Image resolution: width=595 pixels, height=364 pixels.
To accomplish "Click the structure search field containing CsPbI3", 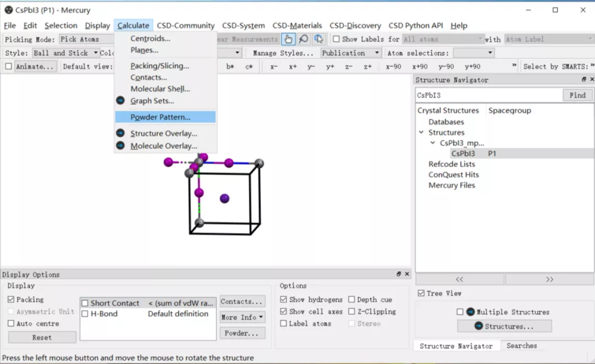I will 488,95.
